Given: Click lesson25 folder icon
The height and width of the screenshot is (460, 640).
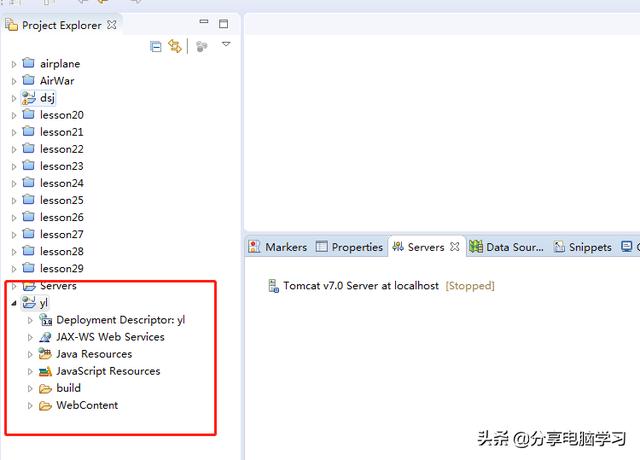Looking at the screenshot, I should coord(28,199).
